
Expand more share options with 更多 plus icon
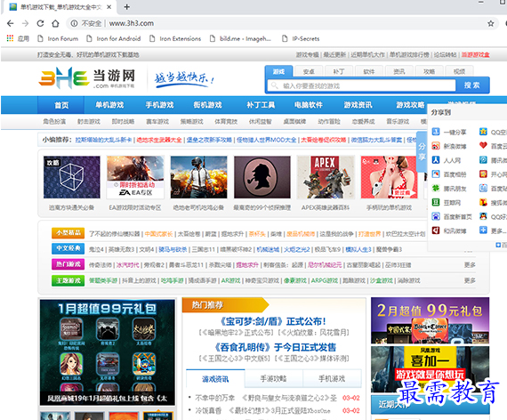coord(483,230)
